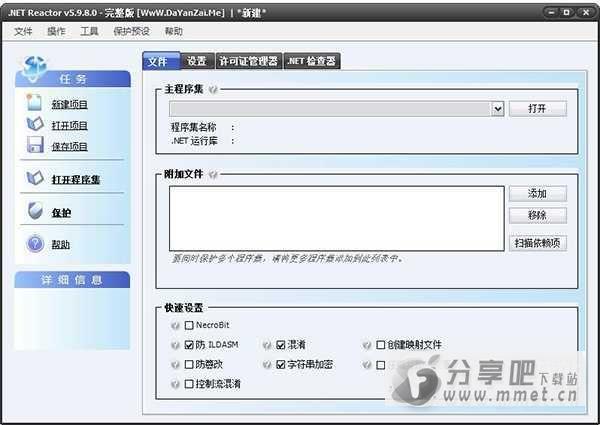Uncheck the 混淆 obfuscation checkbox
Screen dimensions: 600x425
[x=280, y=345]
